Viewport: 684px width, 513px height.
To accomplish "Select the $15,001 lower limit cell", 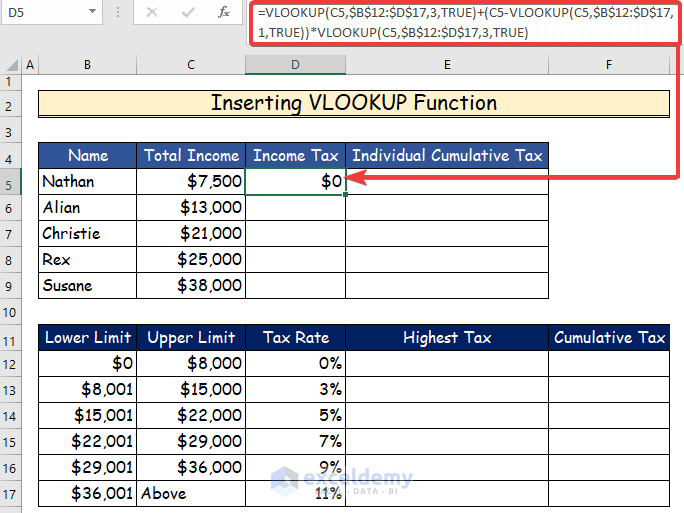I will [87, 415].
